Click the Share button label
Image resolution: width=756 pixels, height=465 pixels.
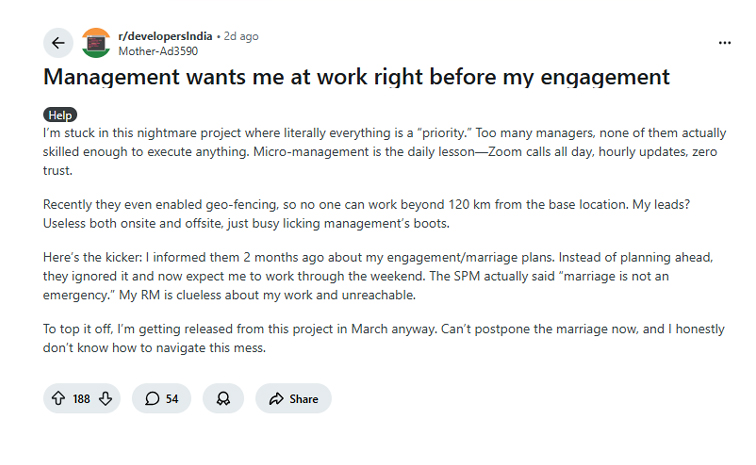[303, 398]
